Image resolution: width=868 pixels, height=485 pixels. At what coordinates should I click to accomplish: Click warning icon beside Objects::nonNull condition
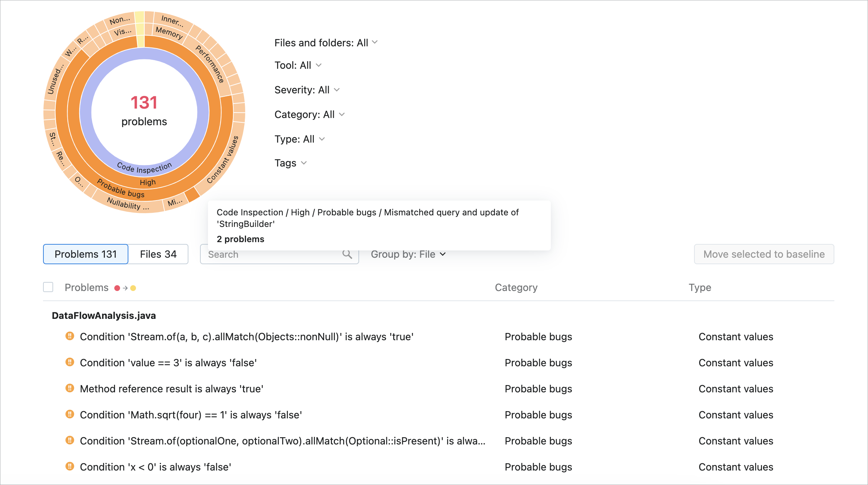coord(70,336)
